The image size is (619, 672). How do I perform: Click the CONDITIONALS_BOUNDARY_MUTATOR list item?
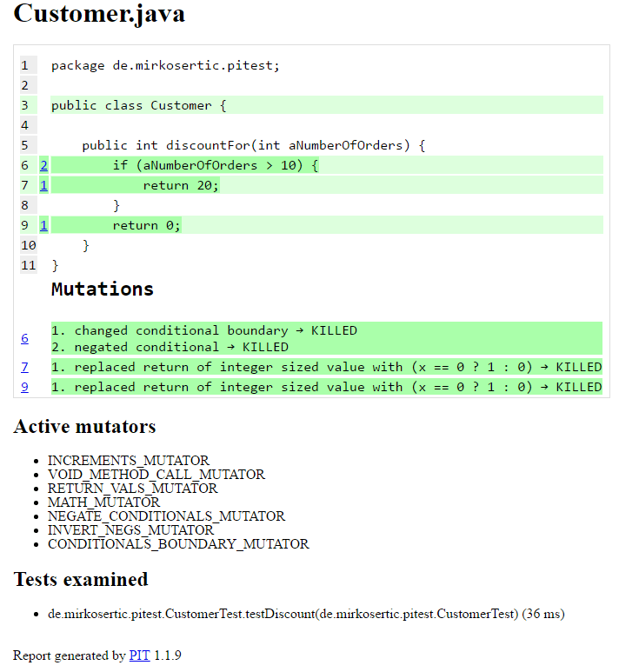(x=178, y=544)
